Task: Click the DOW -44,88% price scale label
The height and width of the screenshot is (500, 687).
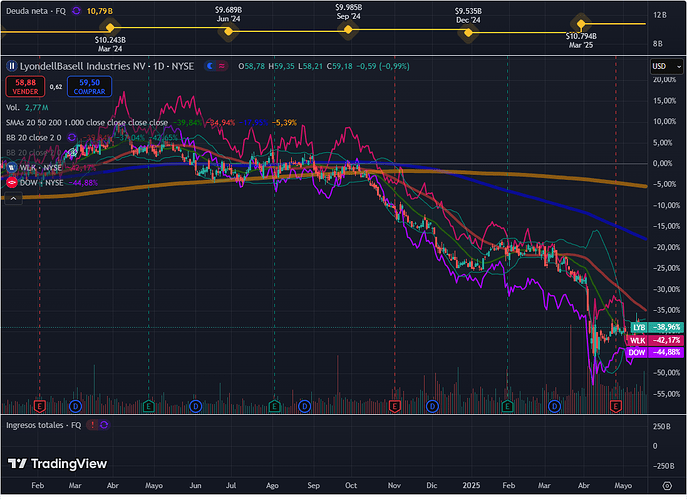Action: 655,352
